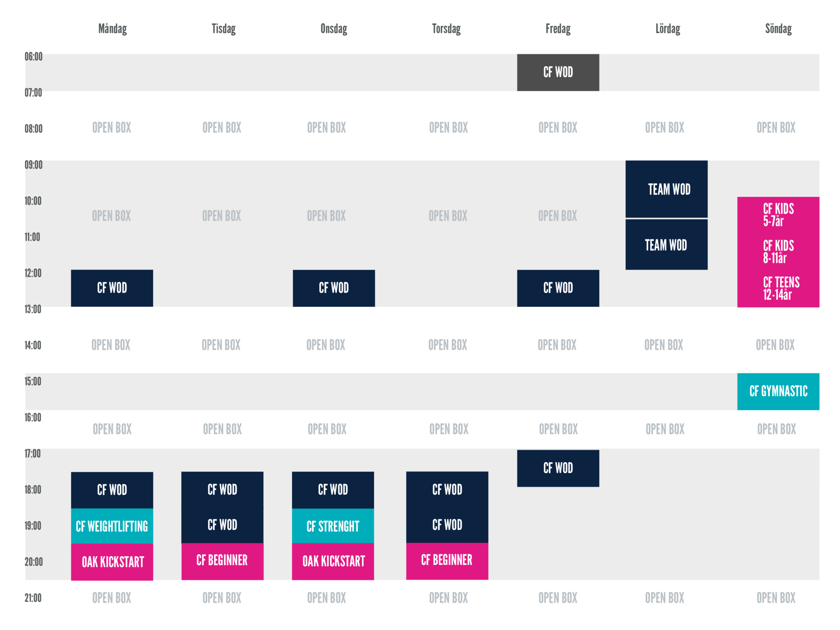
Task: Click the 21:00 Open Box label on Lördag
Action: 664,598
